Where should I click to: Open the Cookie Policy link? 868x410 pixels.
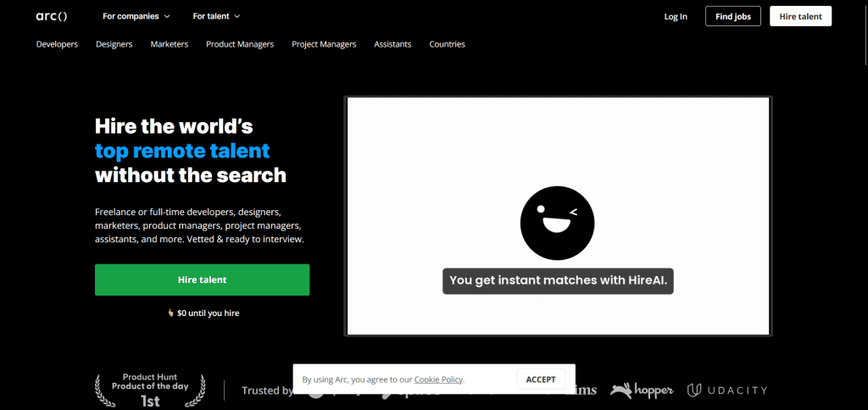[x=439, y=380]
